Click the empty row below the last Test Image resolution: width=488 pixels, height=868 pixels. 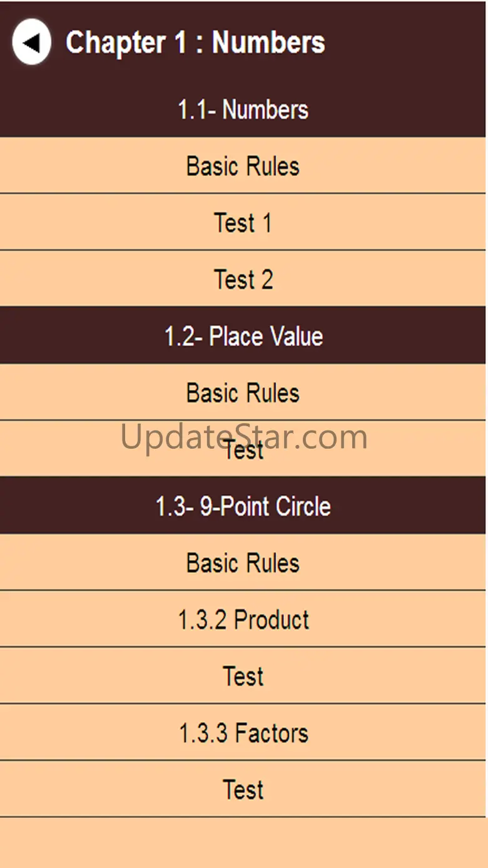243,842
